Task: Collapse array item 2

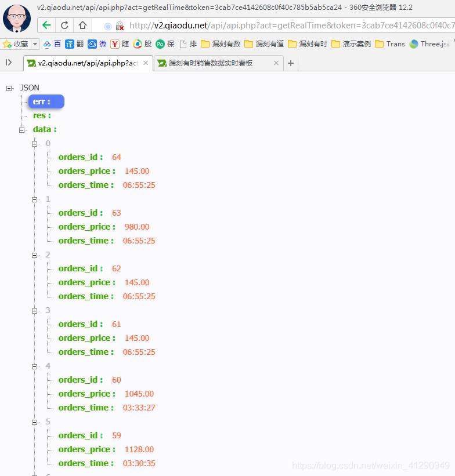Action: pos(35,255)
